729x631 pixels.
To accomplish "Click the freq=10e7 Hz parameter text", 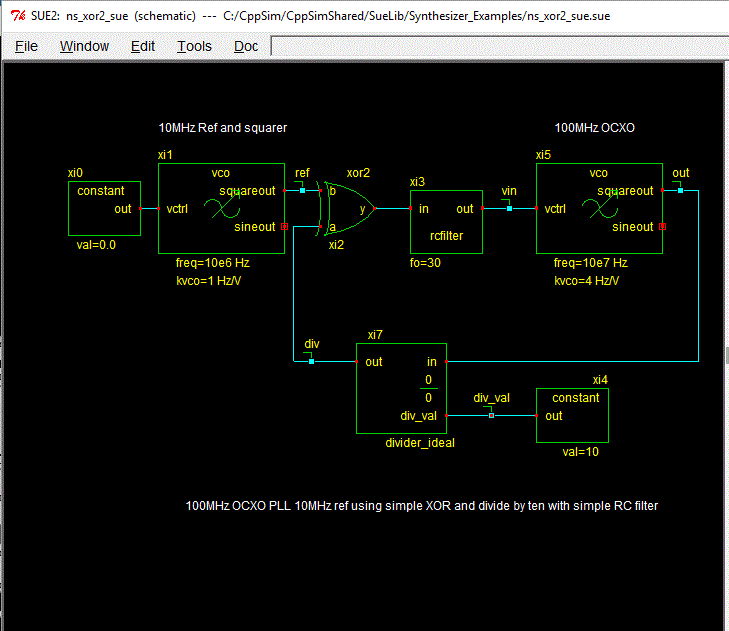I will [590, 263].
